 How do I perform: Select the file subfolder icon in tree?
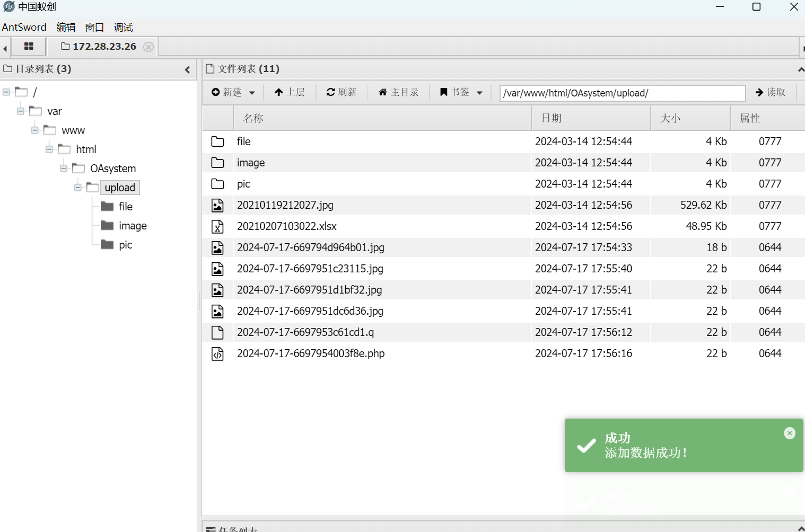point(107,206)
